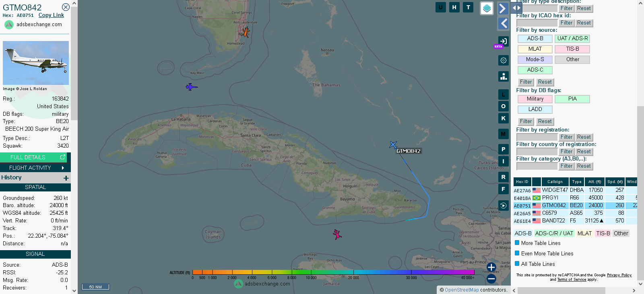Select the BANDT22 table row

(575, 221)
